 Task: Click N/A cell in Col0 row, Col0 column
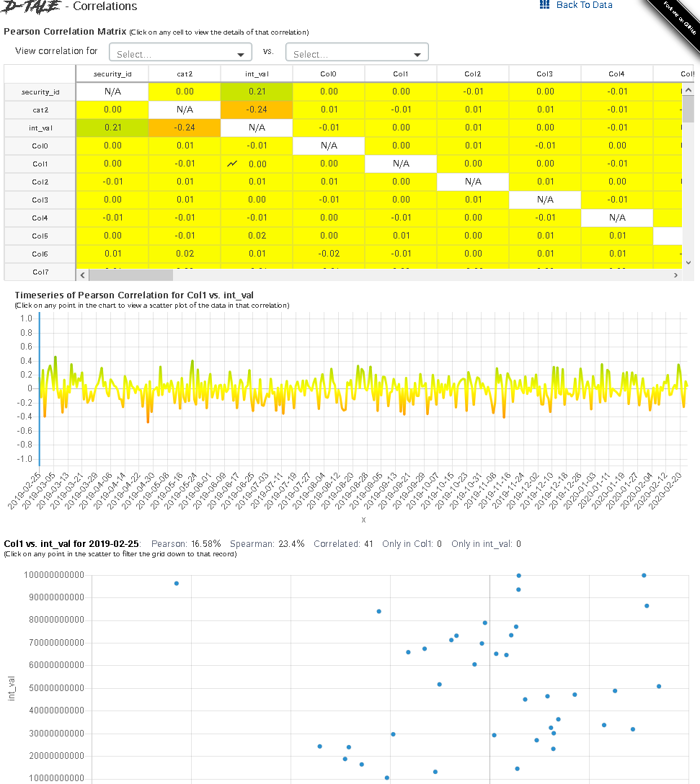click(329, 146)
